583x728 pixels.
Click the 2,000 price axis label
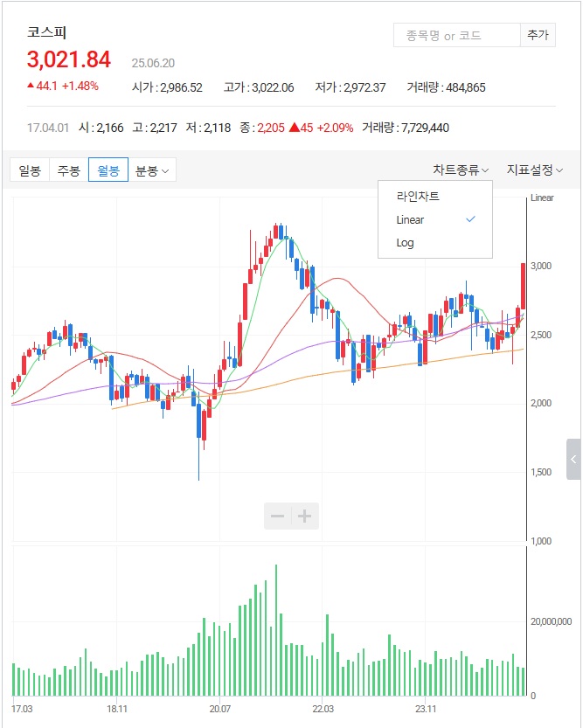[x=541, y=403]
